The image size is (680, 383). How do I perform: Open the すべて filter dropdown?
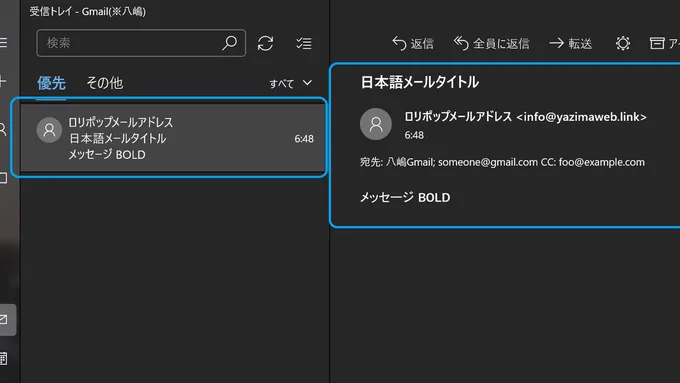click(x=290, y=83)
